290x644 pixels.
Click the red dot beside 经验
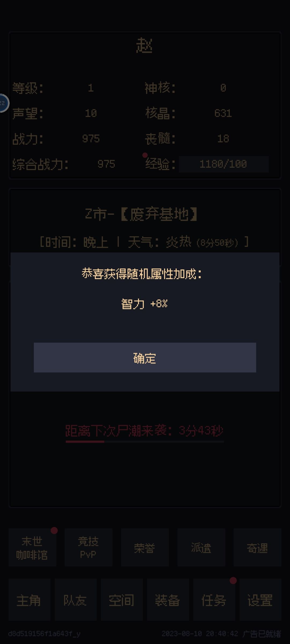pos(145,155)
